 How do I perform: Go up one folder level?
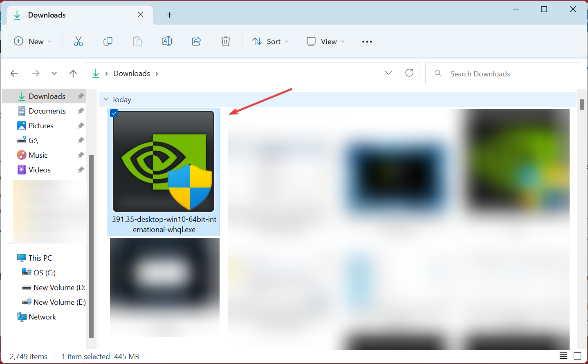click(73, 74)
